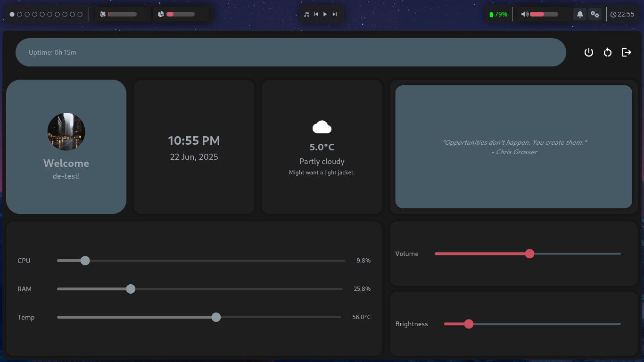The height and width of the screenshot is (362, 644).
Task: Click the music note icon in top bar
Action: pos(307,14)
